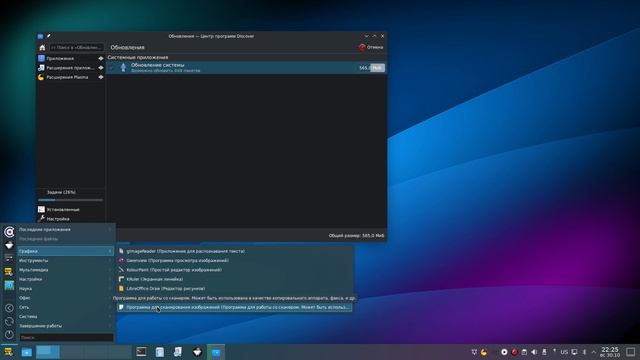
Task: Toggle checkbox of Обновление системы row
Action: 112,68
